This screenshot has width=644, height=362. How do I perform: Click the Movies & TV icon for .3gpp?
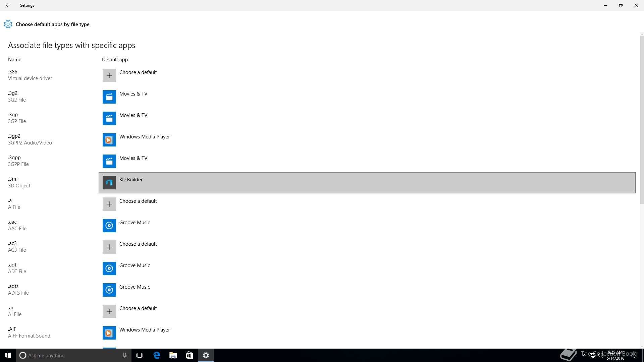coord(109,161)
